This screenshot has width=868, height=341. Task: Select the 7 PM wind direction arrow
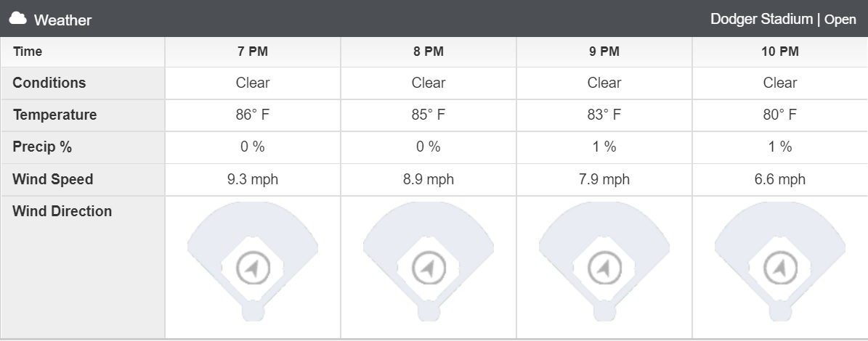click(x=253, y=268)
